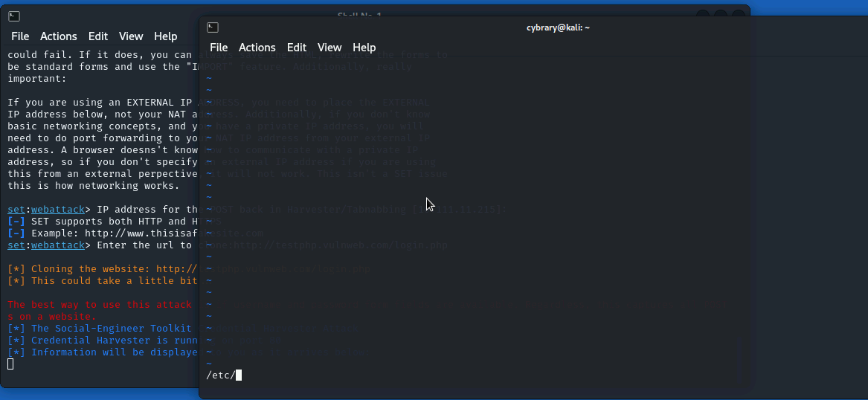Open Help menu in cybrary@kali terminal
The width and height of the screenshot is (868, 400).
click(x=364, y=48)
